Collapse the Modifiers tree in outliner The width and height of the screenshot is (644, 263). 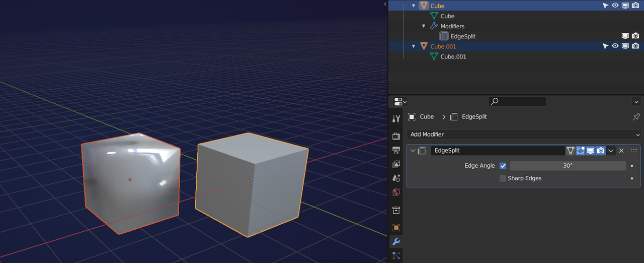(424, 26)
